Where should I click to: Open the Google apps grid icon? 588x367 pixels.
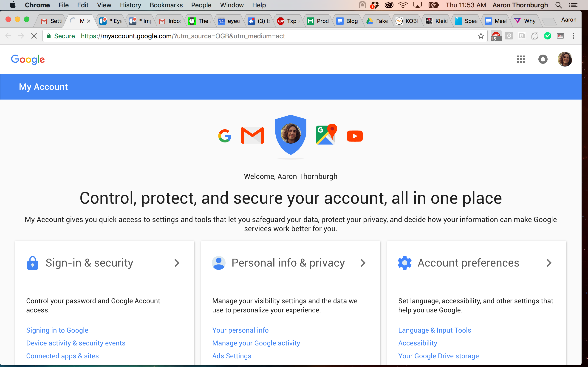click(521, 59)
